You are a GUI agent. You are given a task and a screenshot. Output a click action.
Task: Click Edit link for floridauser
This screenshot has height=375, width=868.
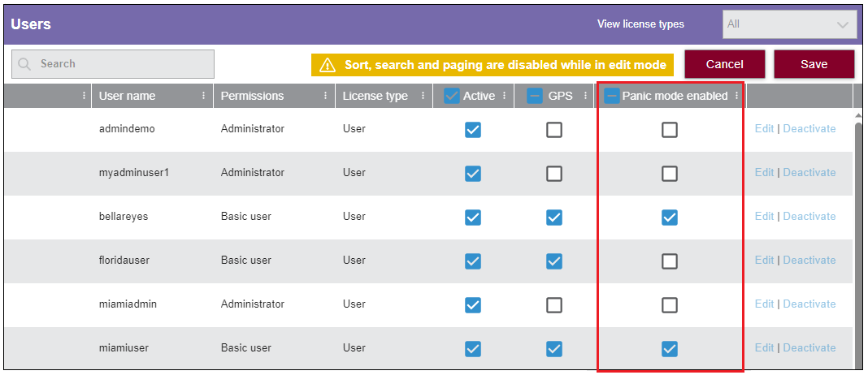coord(764,261)
